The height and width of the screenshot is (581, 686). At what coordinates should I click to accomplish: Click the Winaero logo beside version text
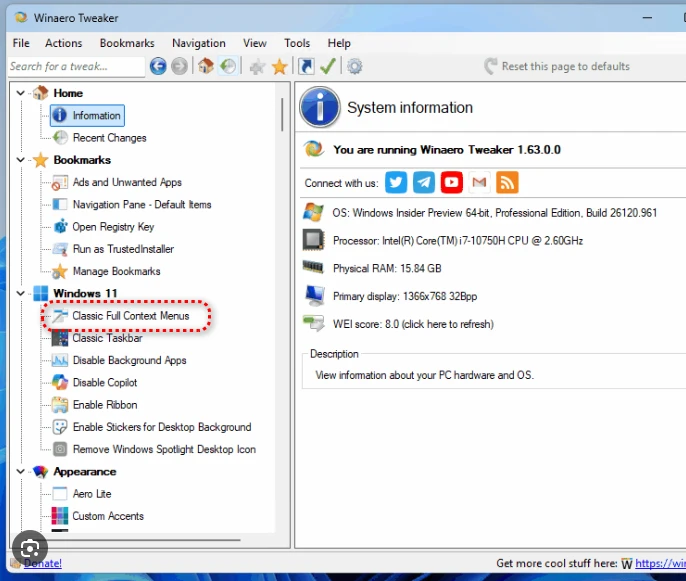pos(314,149)
